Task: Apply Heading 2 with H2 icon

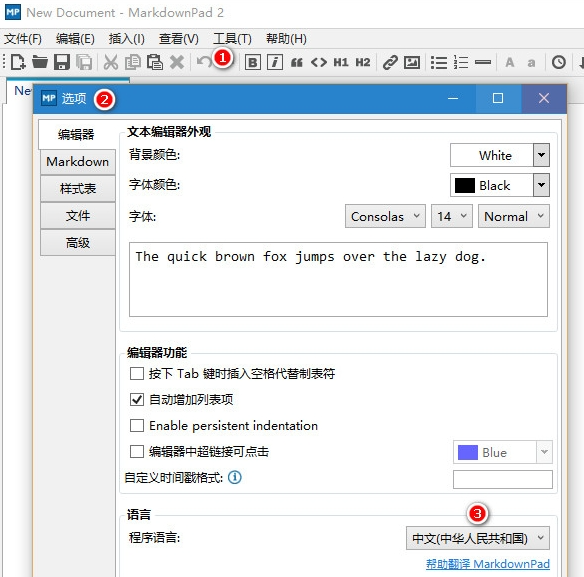Action: (363, 62)
